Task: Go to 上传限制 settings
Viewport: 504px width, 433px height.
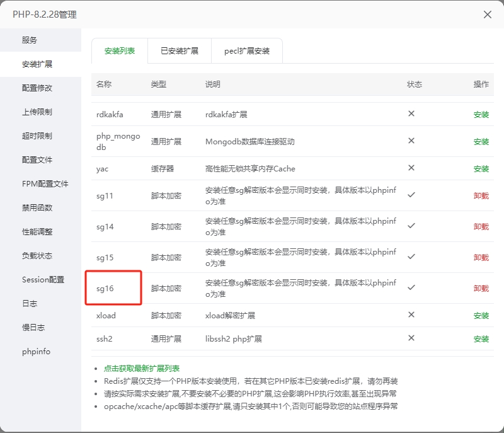Action: [x=37, y=112]
